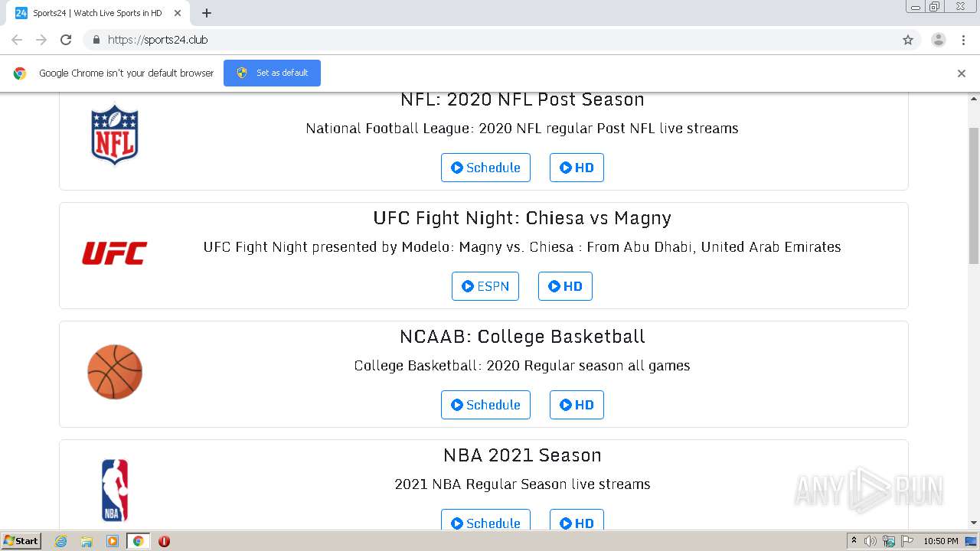Click the UFC logo
This screenshot has height=551, width=980.
click(115, 253)
